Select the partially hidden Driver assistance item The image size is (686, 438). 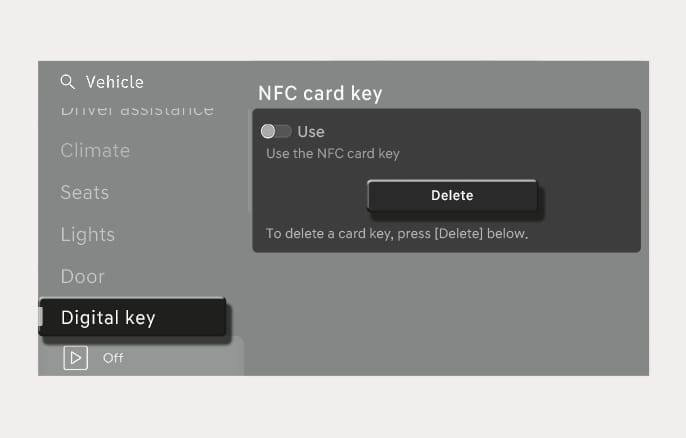(137, 110)
